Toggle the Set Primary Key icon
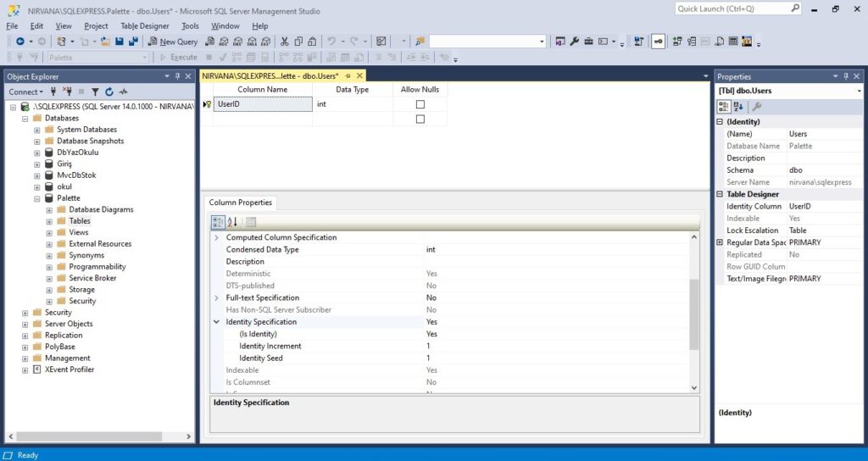The width and height of the screenshot is (868, 461). (658, 42)
